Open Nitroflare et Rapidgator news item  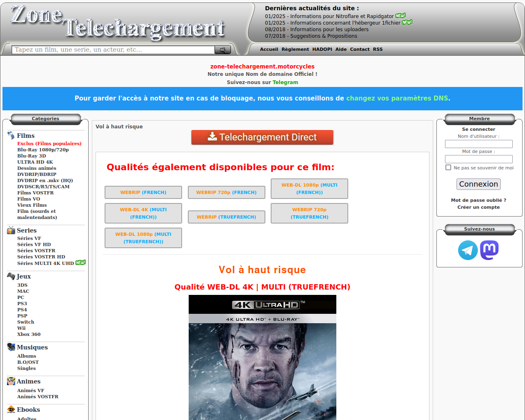tap(329, 16)
